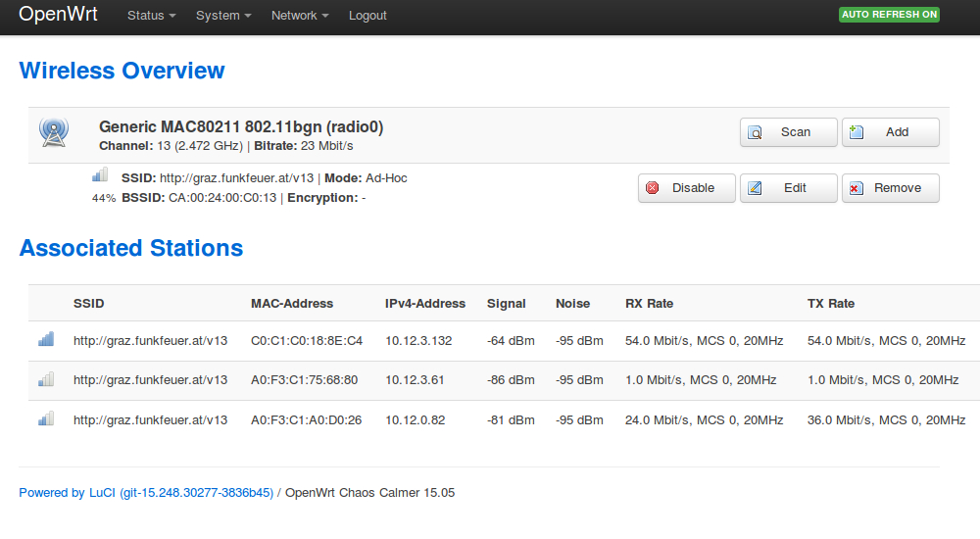The height and width of the screenshot is (539, 980).
Task: Toggle the Auto Refresh On indicator
Action: coord(889,15)
